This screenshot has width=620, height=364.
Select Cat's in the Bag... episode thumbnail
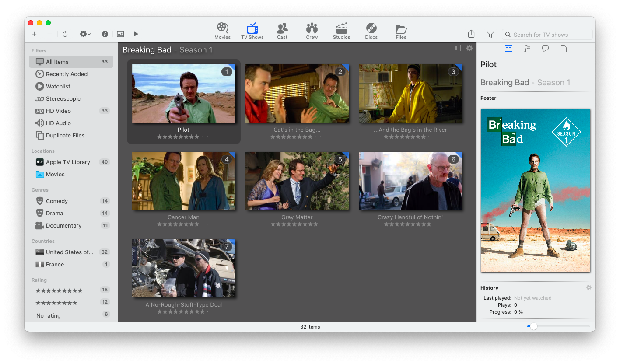click(x=297, y=94)
